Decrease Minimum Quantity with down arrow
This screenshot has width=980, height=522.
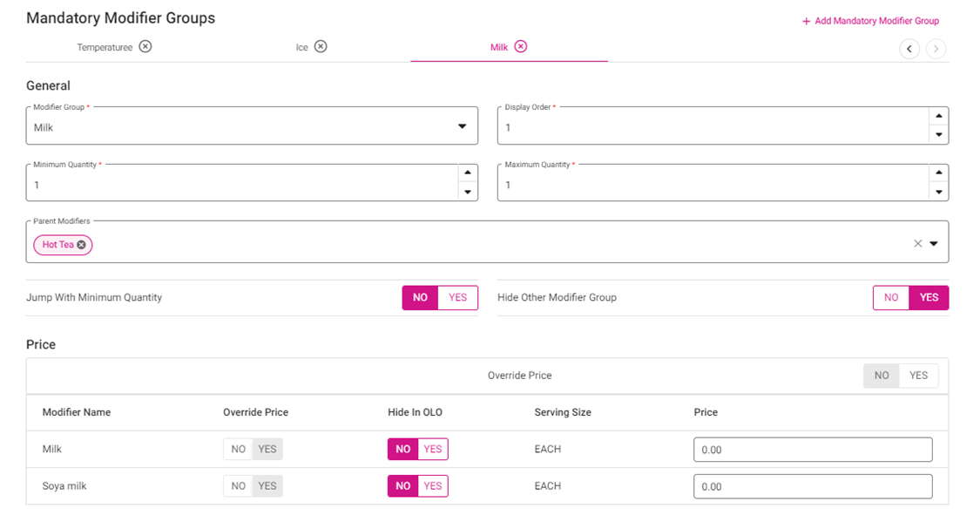point(468,192)
